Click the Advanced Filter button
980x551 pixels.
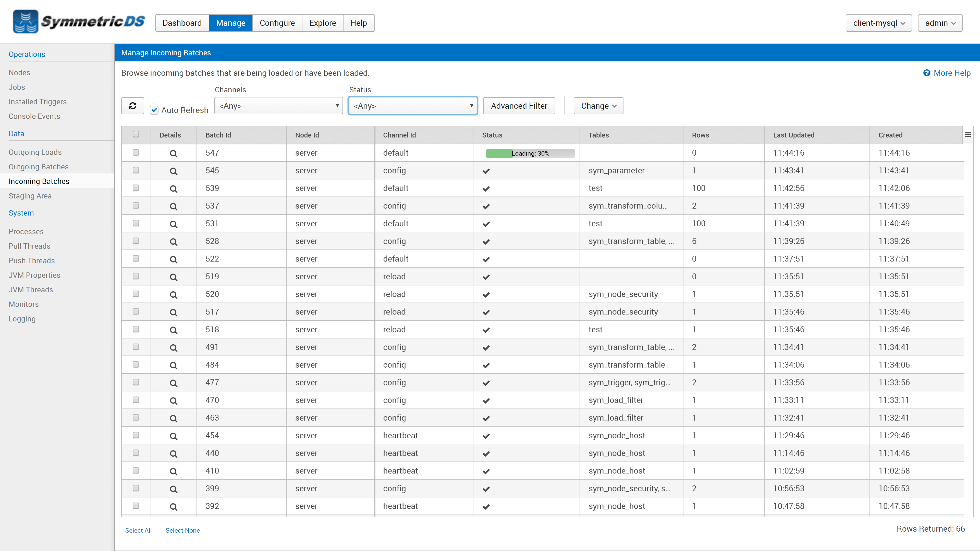(519, 106)
